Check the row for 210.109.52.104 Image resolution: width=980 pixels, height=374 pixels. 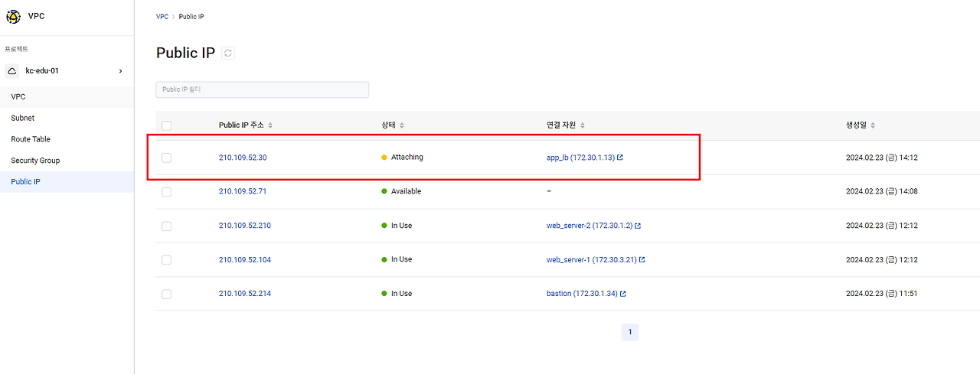(166, 260)
